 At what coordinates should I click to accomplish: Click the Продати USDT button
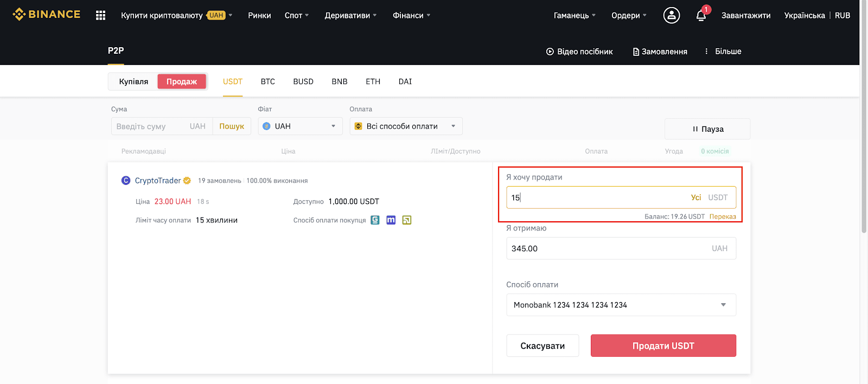coord(663,345)
